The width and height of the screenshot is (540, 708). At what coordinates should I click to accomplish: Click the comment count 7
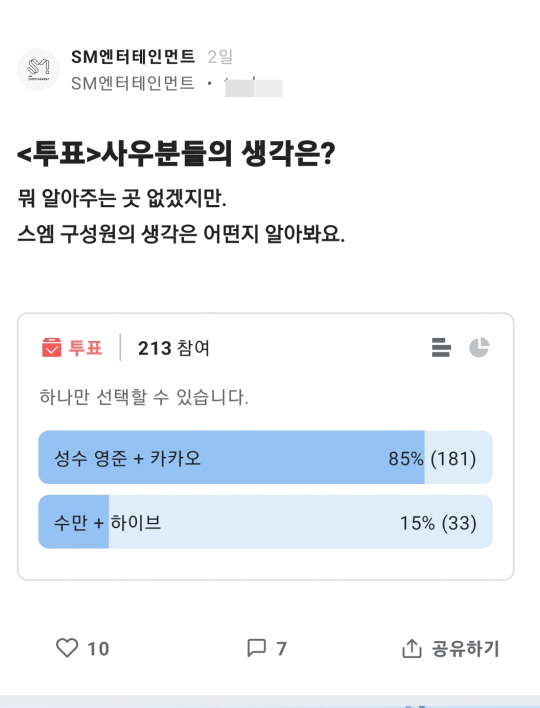point(281,649)
